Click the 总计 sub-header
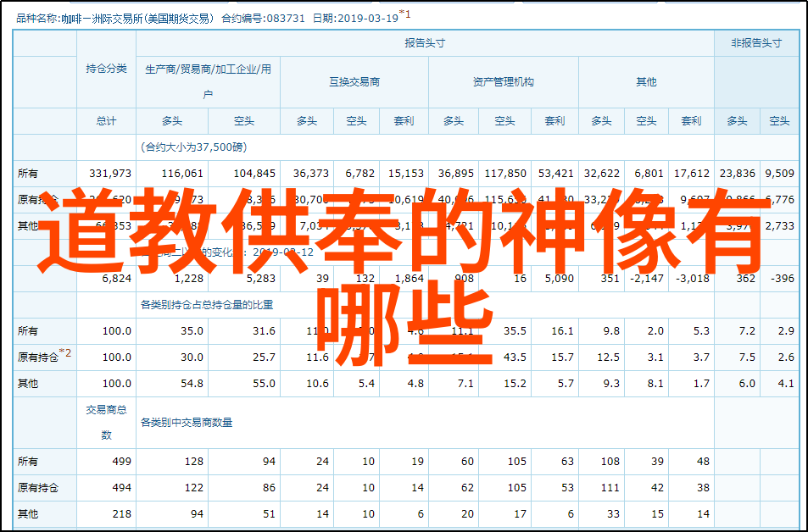 pyautogui.click(x=106, y=121)
